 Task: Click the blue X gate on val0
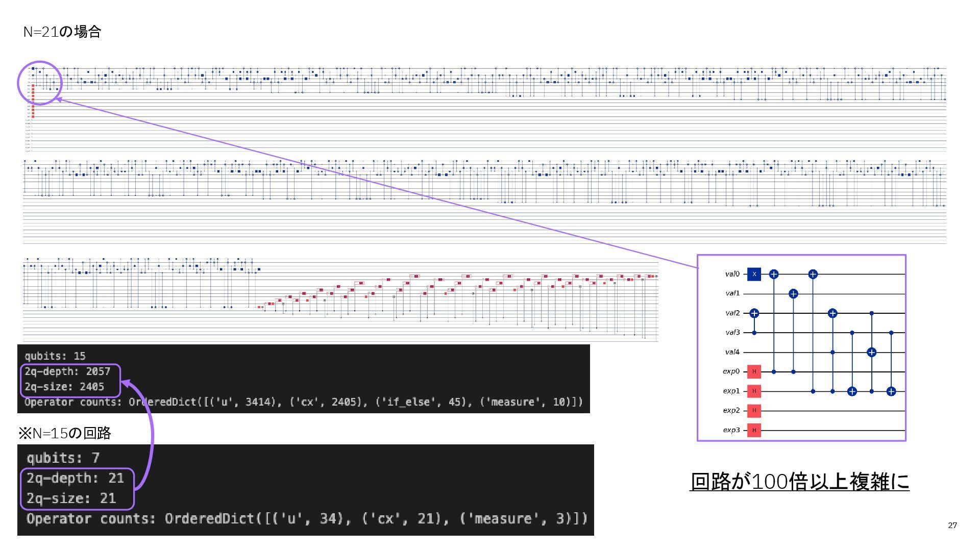tap(754, 274)
